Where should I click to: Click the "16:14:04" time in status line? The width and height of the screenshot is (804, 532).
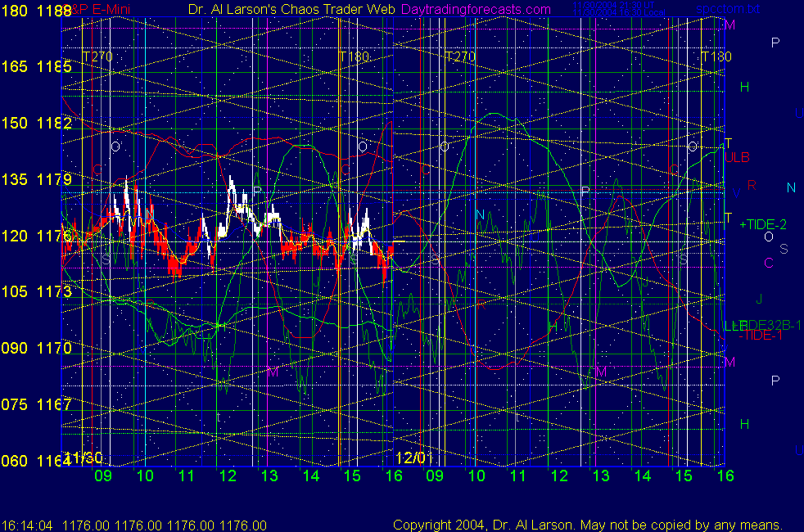(x=27, y=525)
